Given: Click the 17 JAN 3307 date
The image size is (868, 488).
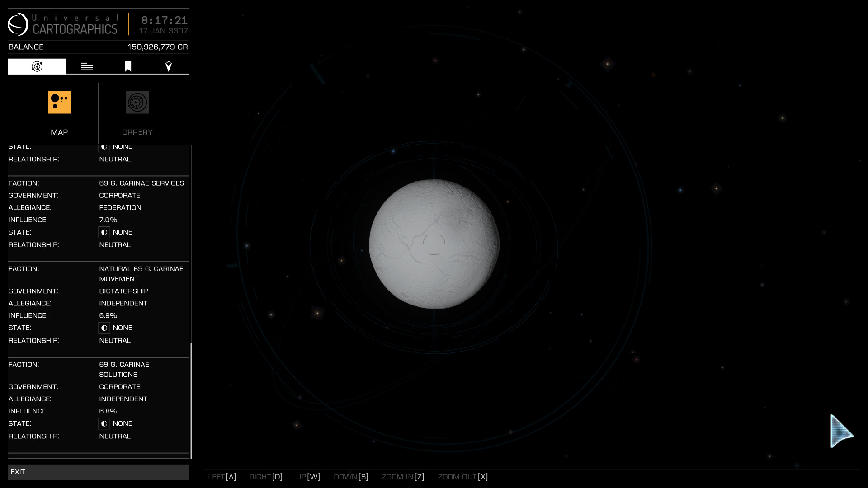Looking at the screenshot, I should [163, 31].
